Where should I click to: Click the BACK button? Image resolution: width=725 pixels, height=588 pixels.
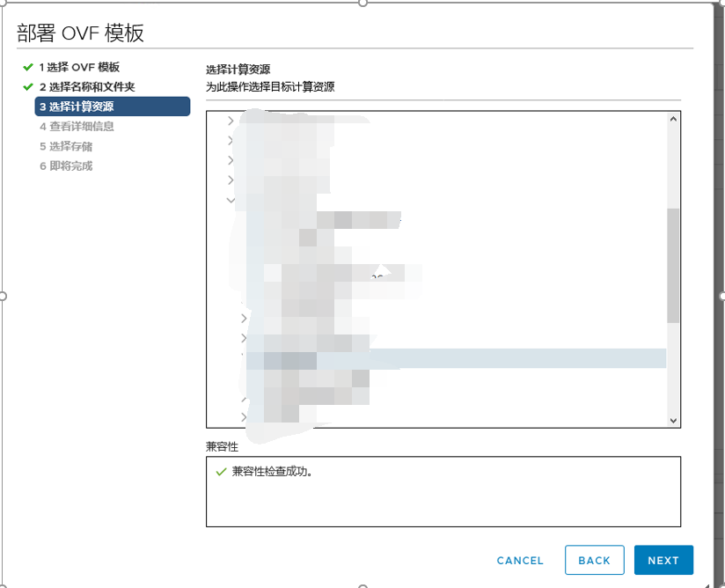594,560
